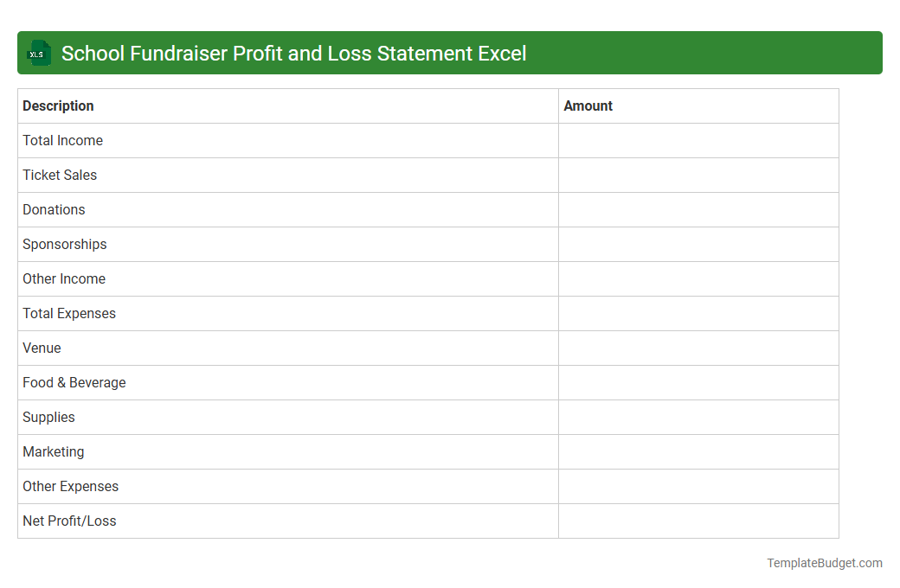Click the XLS file icon in header

coord(38,53)
